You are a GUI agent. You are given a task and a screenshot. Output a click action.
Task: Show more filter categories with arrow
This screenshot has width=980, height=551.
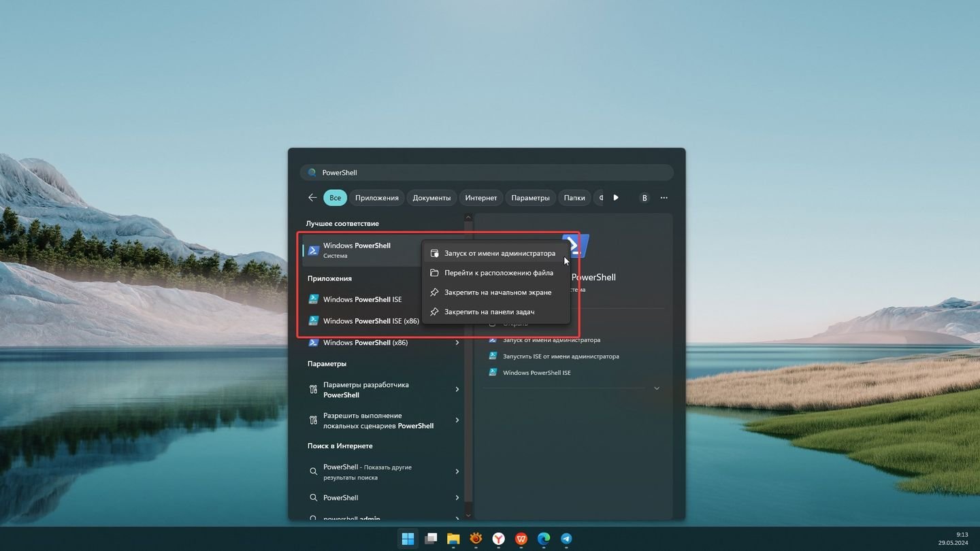[x=616, y=198]
